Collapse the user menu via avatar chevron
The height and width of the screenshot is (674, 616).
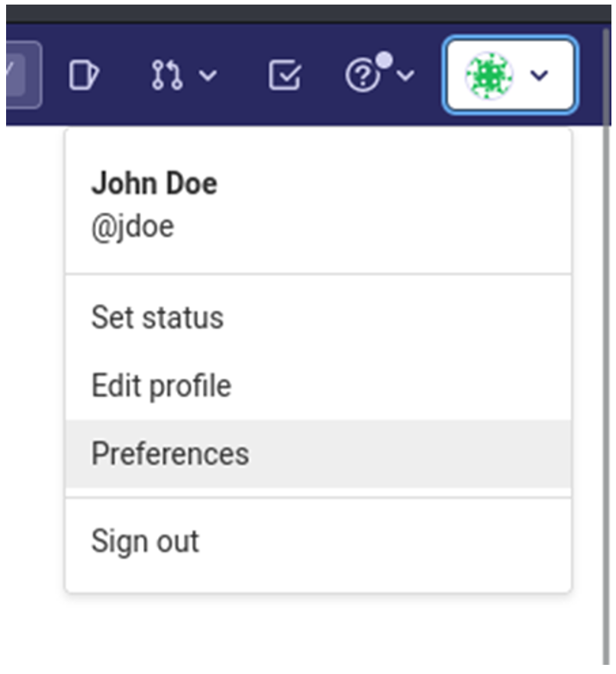540,76
